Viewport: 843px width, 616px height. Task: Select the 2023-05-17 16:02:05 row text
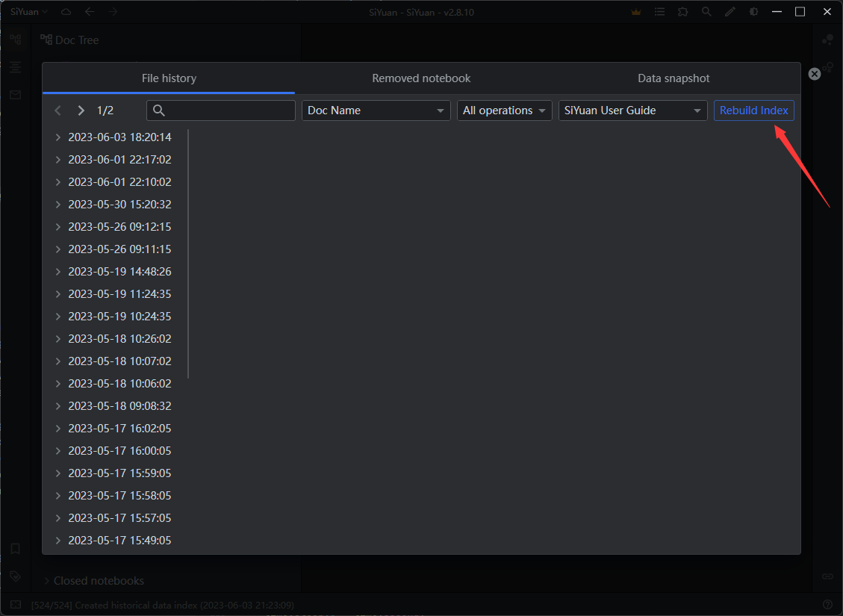(119, 429)
